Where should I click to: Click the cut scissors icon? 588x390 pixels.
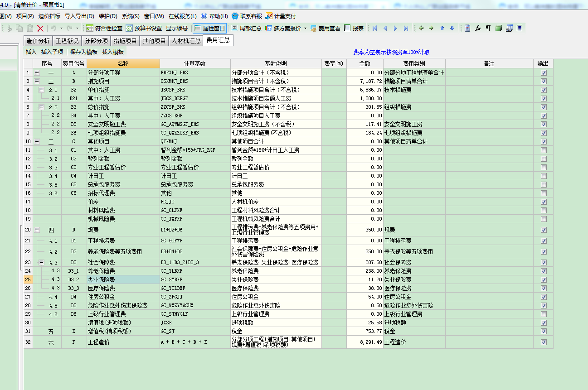pyautogui.click(x=9, y=28)
